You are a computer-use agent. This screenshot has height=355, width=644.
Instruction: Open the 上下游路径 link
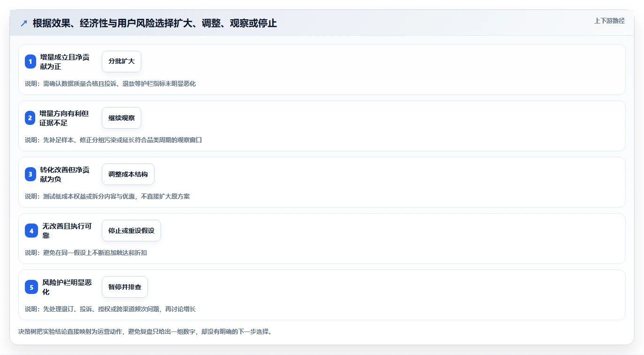tap(609, 21)
